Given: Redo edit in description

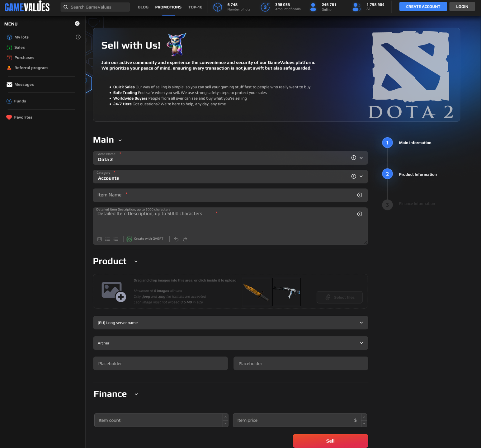Looking at the screenshot, I should (x=185, y=239).
